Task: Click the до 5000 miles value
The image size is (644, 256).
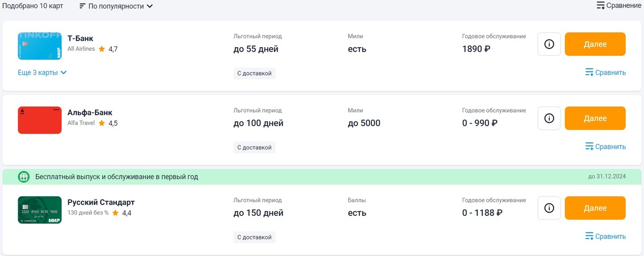Action: point(364,123)
